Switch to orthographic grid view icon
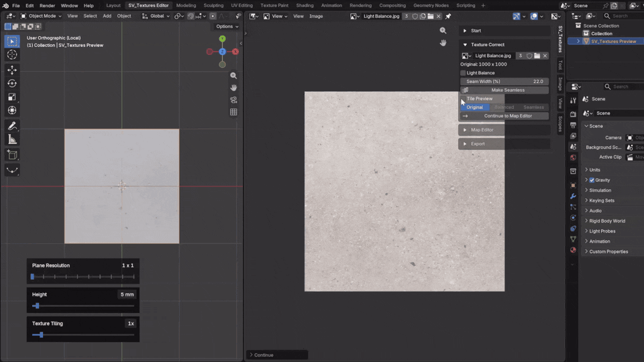Viewport: 644px width, 362px height. coord(233,112)
